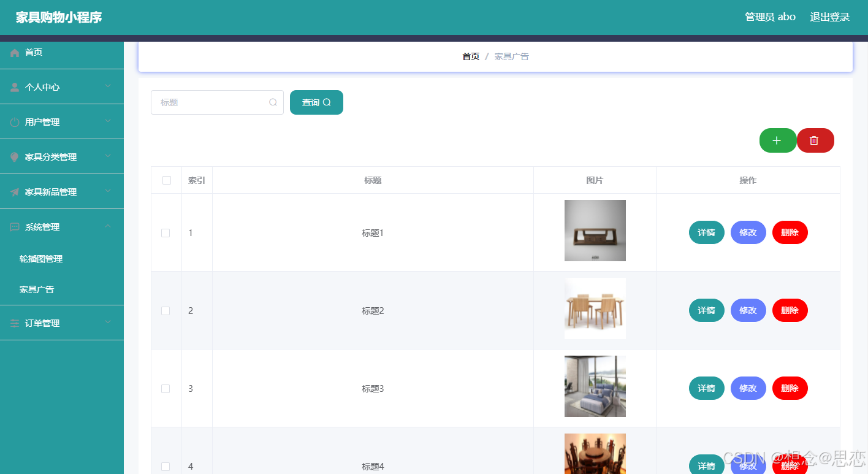Screen dimensions: 868x474
Task: Click the 家具购物小程序 title
Action: (59, 17)
